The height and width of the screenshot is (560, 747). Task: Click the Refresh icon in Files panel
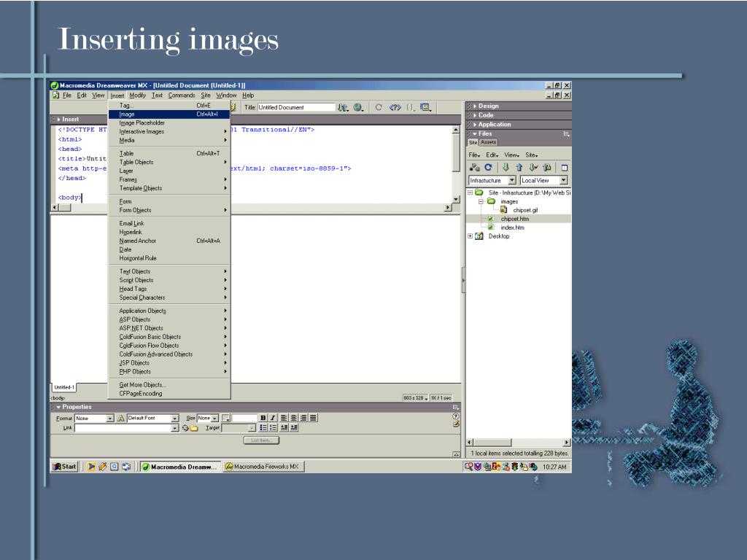488,167
